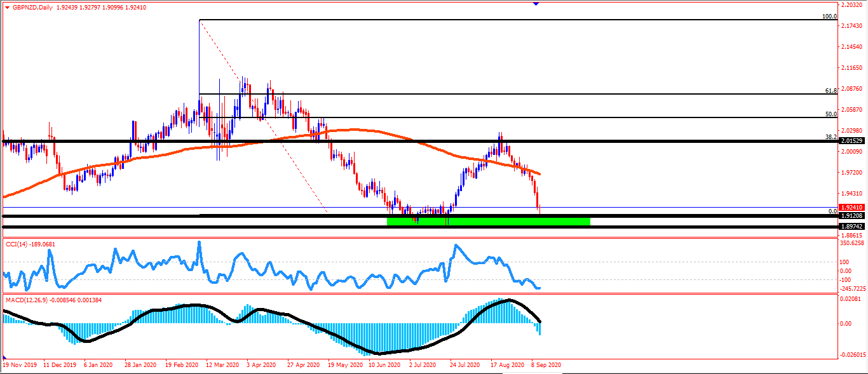Click the blue chart shift triangle marker
Screen dimensions: 868x374
click(536, 4)
